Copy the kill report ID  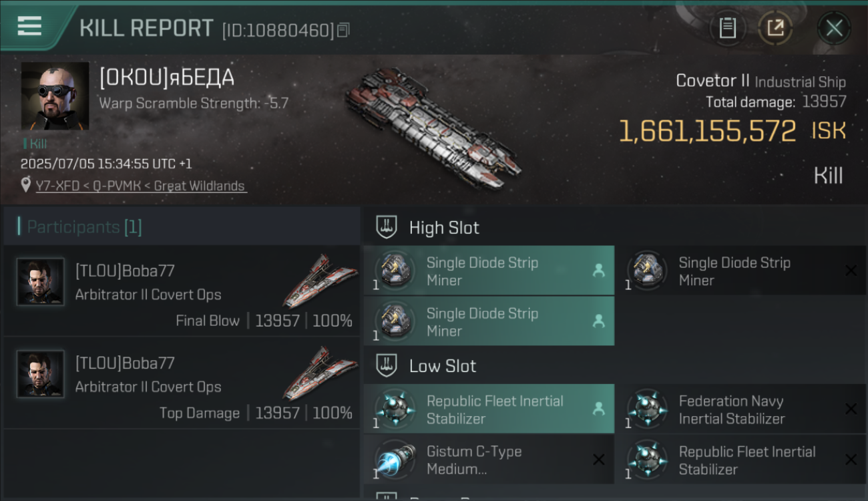[x=343, y=30]
